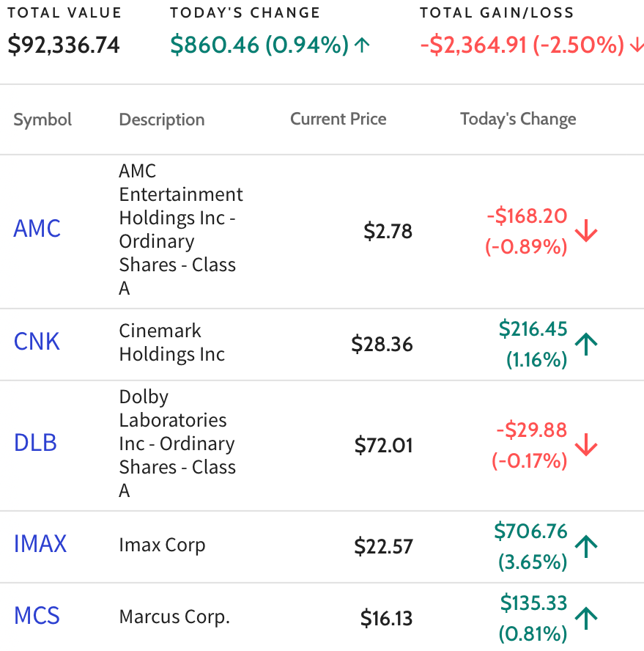Sort by the Symbol column header
Screen dimensions: 644x651
coord(42,119)
